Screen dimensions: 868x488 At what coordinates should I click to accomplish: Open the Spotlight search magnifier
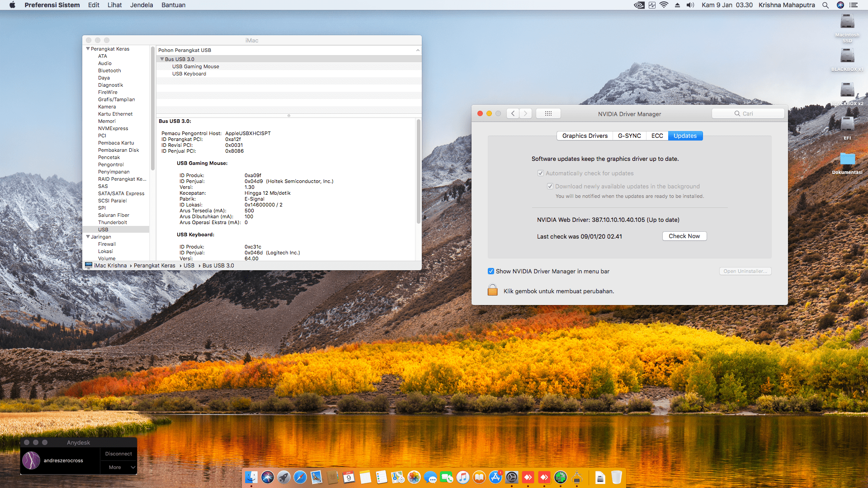(x=825, y=5)
